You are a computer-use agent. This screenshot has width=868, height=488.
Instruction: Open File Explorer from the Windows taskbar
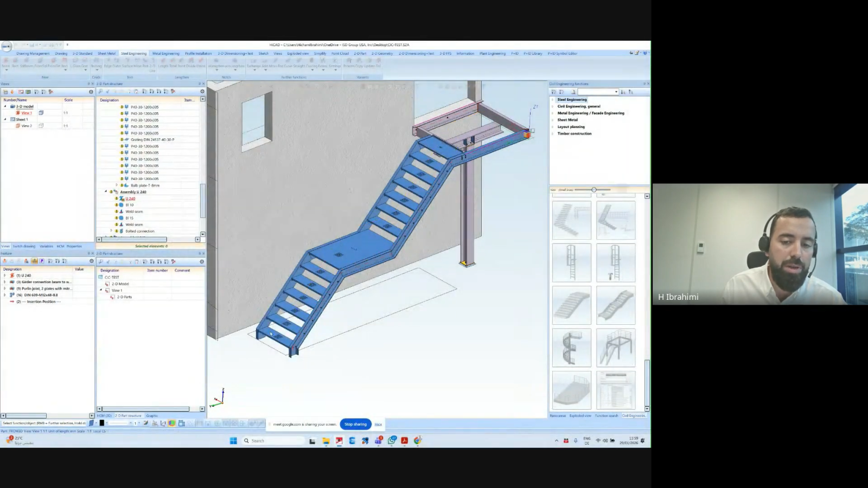coord(326,441)
